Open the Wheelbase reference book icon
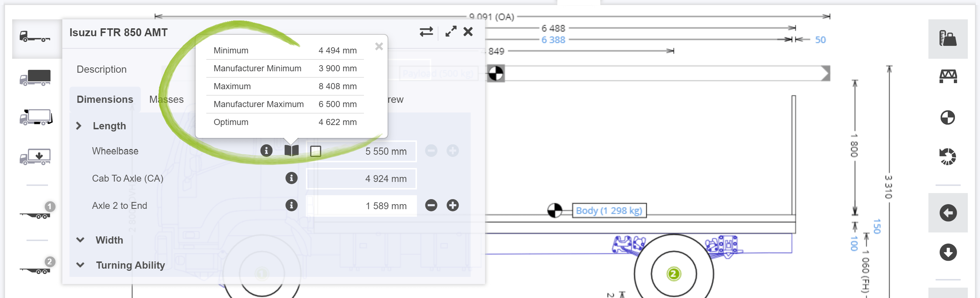Viewport: 980px width, 298px height. pyautogui.click(x=292, y=151)
